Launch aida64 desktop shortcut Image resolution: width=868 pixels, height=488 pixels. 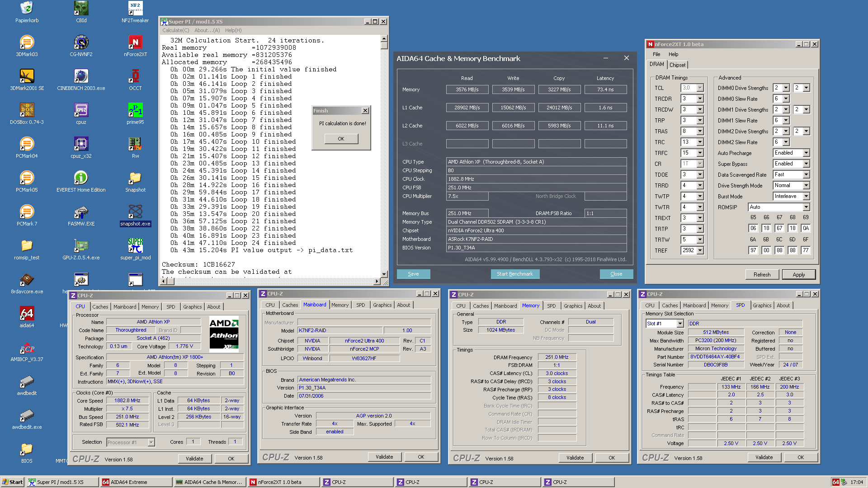27,317
